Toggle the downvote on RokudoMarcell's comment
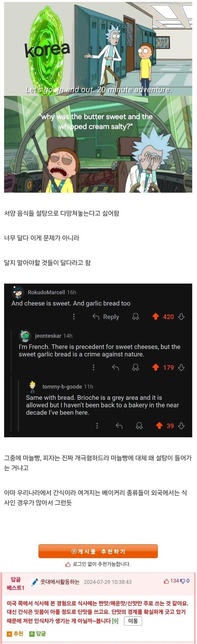The width and height of the screenshot is (197, 644). [x=181, y=317]
